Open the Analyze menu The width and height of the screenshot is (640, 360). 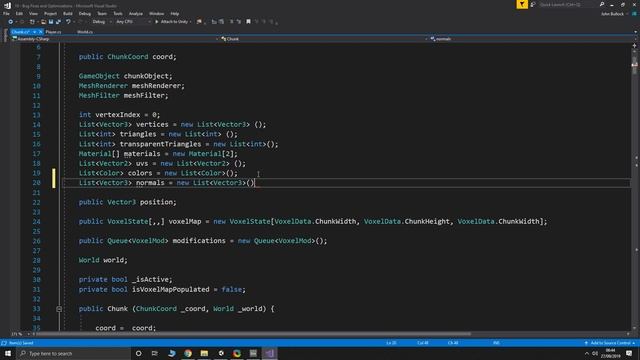(136, 13)
